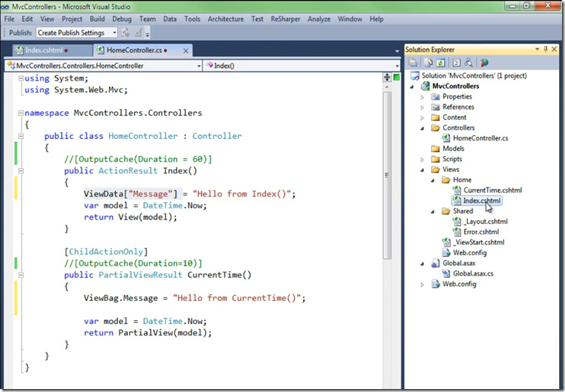Click the View Class Diagram icon
The width and height of the screenshot is (565, 392).
point(468,63)
